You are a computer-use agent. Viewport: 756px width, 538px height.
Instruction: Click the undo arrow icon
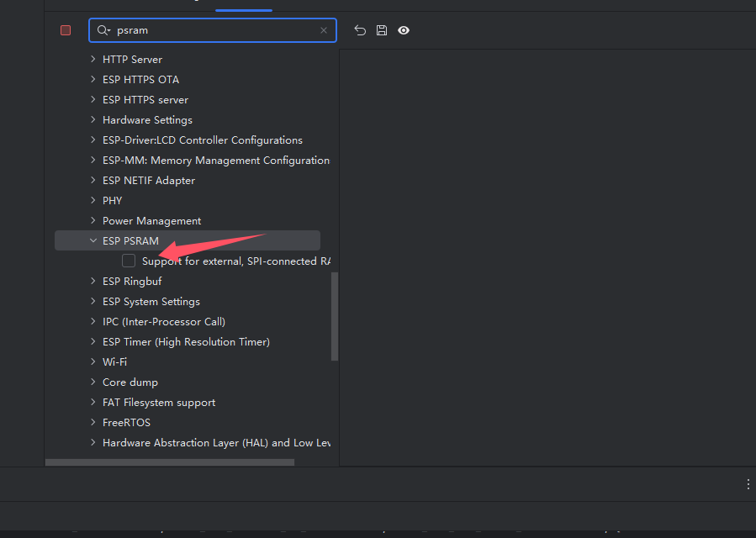(x=360, y=30)
